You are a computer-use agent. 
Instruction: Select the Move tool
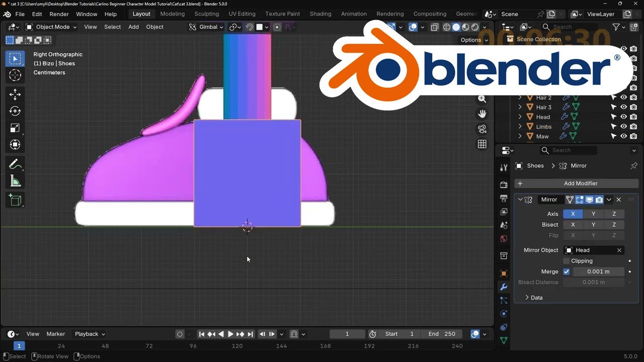[x=15, y=95]
